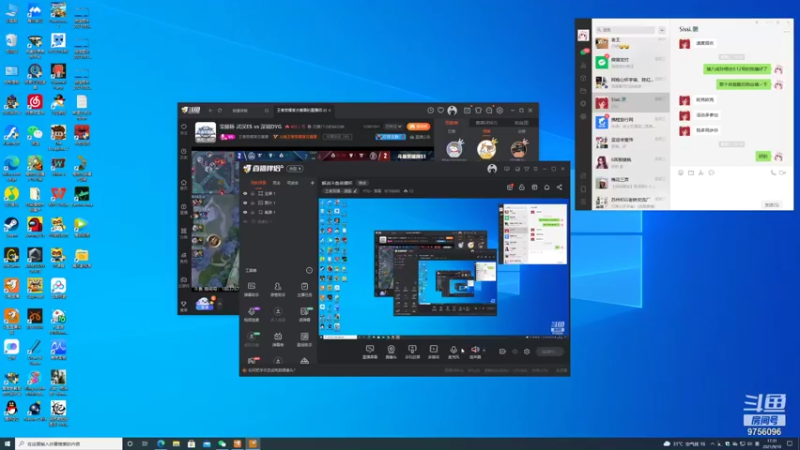Switch to first tab in Douyu right panel
The width and height of the screenshot is (800, 450).
click(452, 123)
